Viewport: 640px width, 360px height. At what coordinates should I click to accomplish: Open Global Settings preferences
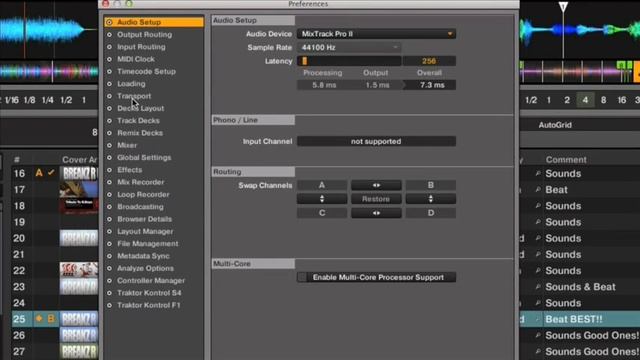pos(144,157)
